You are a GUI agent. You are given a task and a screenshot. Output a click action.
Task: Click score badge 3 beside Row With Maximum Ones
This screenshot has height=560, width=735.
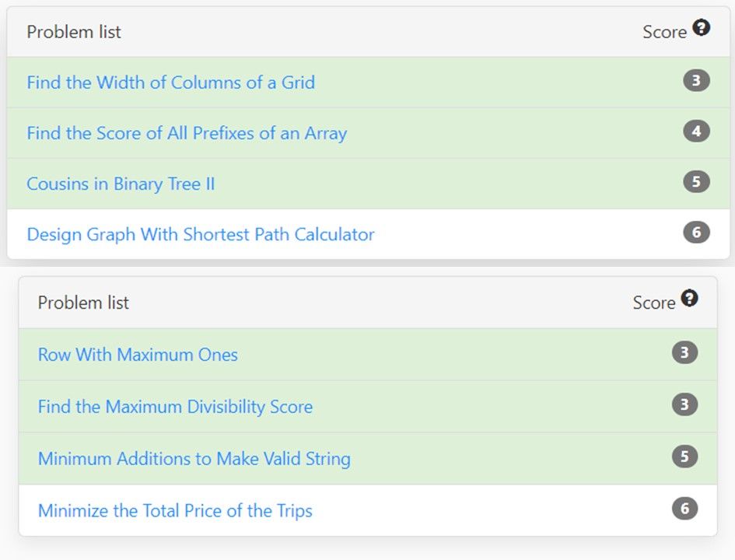pyautogui.click(x=685, y=352)
